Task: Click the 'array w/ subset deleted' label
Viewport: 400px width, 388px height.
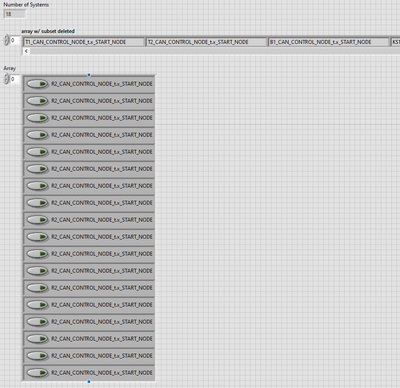Action: click(x=48, y=31)
